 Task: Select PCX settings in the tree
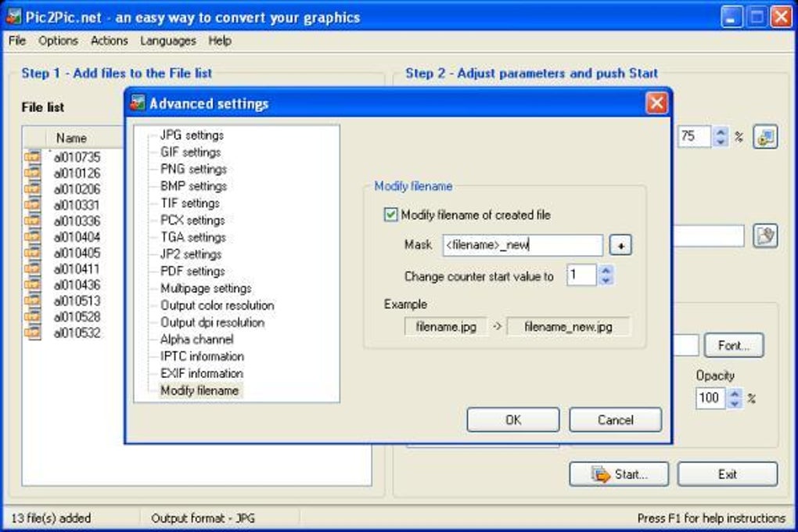click(x=192, y=221)
